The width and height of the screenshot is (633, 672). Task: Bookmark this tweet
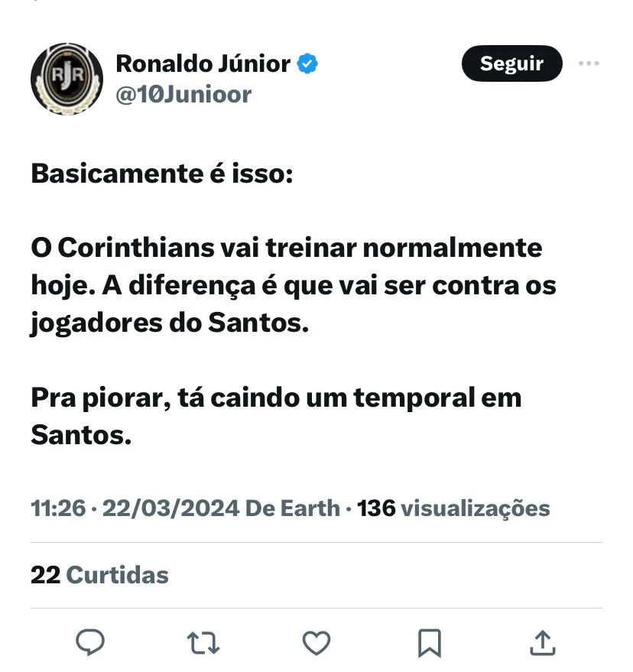[x=430, y=642]
